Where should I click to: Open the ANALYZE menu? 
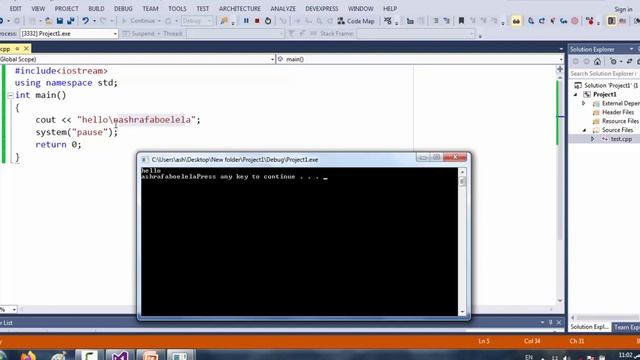[283, 9]
